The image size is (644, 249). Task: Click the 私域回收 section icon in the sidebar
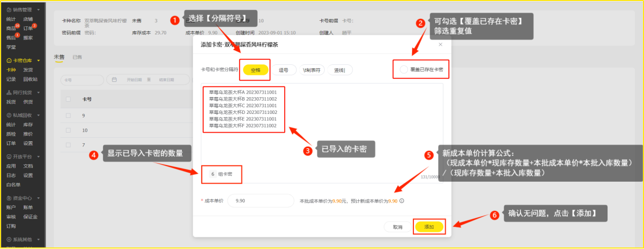[x=9, y=115]
